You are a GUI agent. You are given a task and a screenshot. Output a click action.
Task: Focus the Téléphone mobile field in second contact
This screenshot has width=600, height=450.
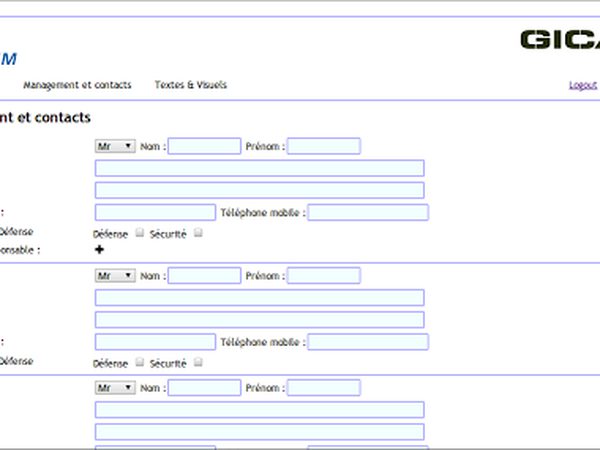pyautogui.click(x=368, y=342)
